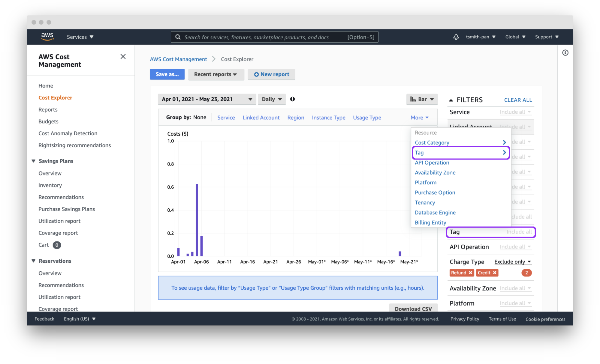Click the Save as... button
Image resolution: width=600 pixels, height=364 pixels.
(x=167, y=74)
